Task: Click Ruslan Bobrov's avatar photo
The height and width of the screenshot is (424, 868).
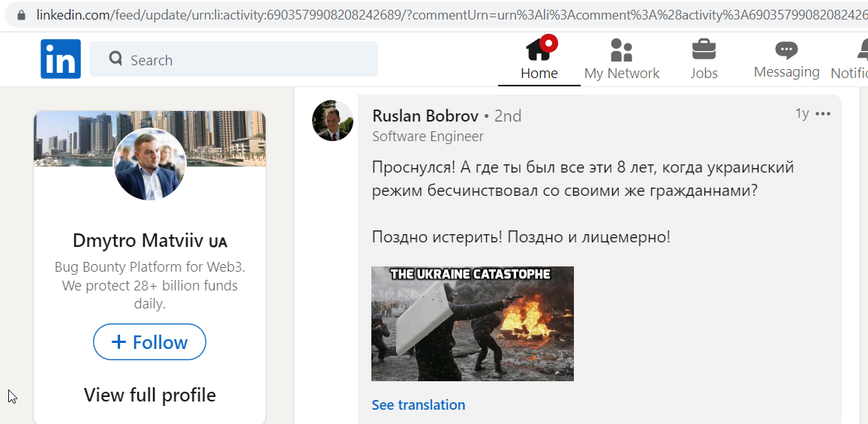Action: (x=332, y=121)
